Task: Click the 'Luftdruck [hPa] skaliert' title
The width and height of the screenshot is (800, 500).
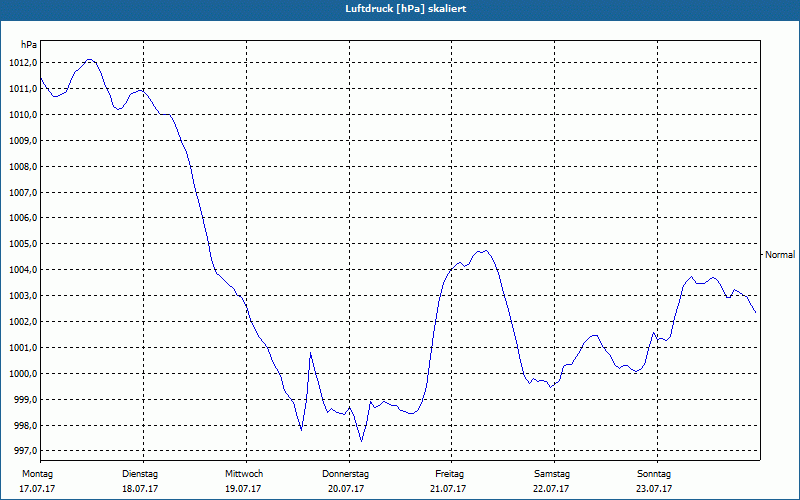Action: (x=405, y=9)
